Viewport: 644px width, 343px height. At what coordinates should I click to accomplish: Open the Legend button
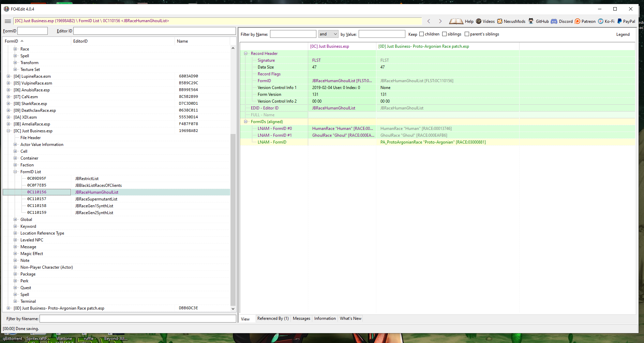click(x=623, y=34)
